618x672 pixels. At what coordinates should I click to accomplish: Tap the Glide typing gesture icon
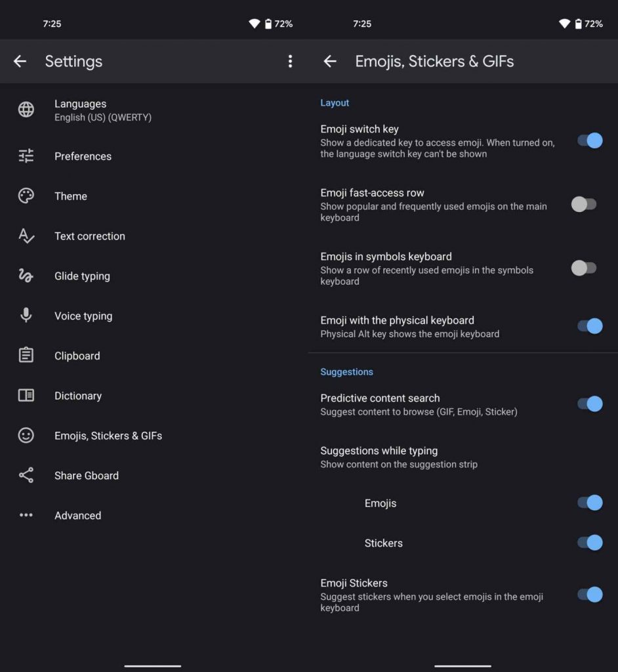[x=26, y=276]
